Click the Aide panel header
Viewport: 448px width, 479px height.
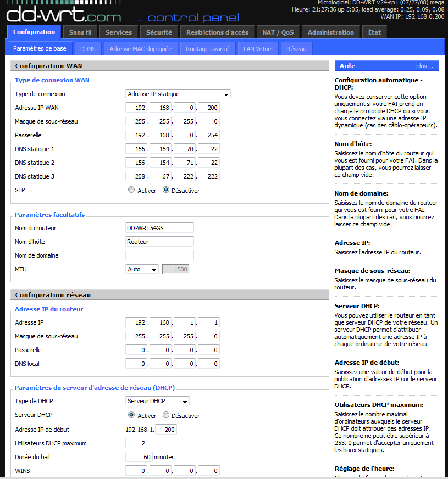387,66
